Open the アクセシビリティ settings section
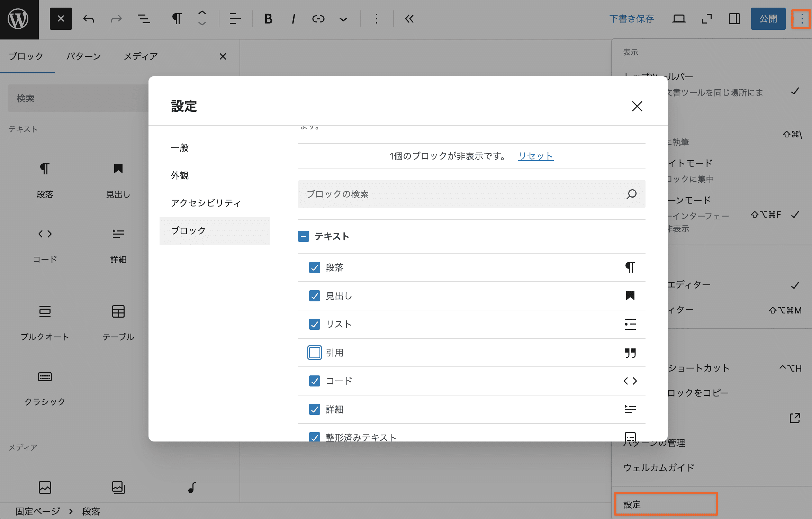812x519 pixels. (215, 203)
